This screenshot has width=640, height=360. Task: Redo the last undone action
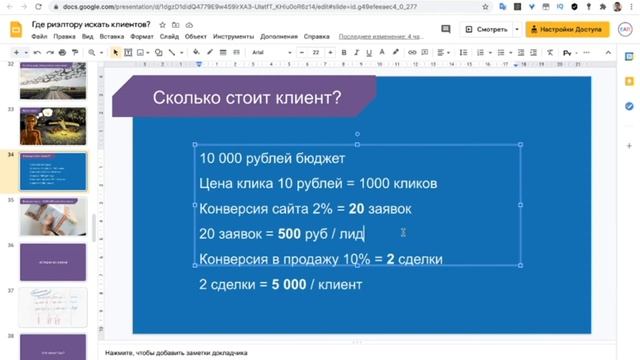coord(50,53)
